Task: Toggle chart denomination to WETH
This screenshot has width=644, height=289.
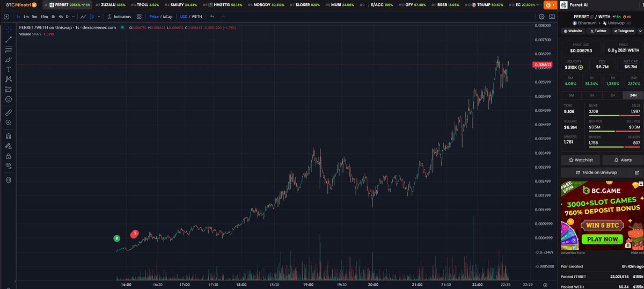Action: 196,17
